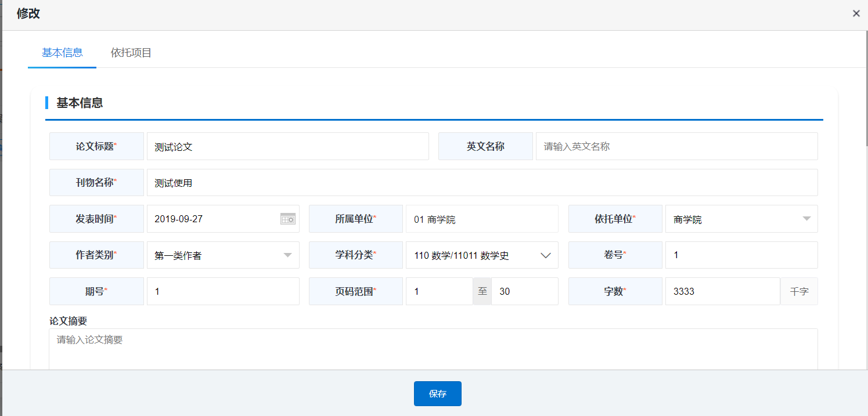Close the 修改 dialog with X icon
Viewport: 868px width, 416px height.
(856, 13)
